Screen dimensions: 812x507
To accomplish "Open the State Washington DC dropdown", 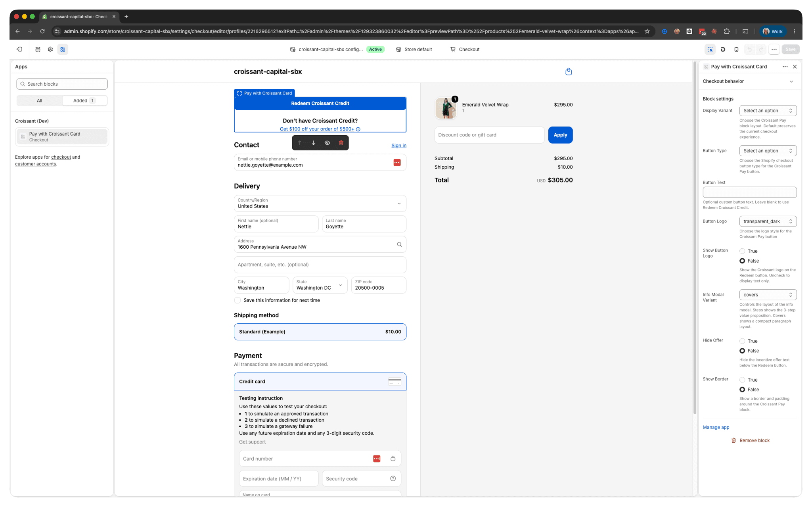I will (x=320, y=285).
